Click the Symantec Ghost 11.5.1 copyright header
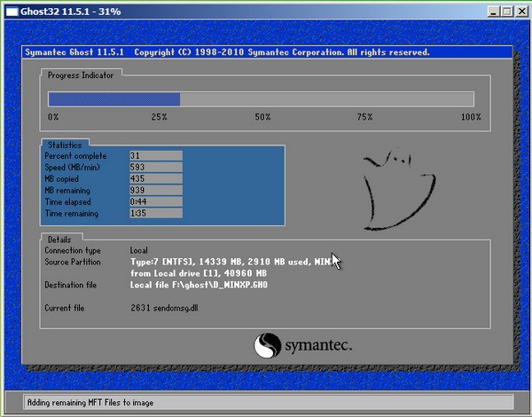This screenshot has width=532, height=417. point(226,52)
